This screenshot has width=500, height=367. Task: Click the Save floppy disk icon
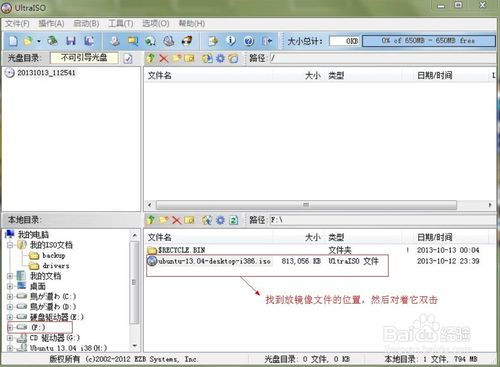point(71,41)
